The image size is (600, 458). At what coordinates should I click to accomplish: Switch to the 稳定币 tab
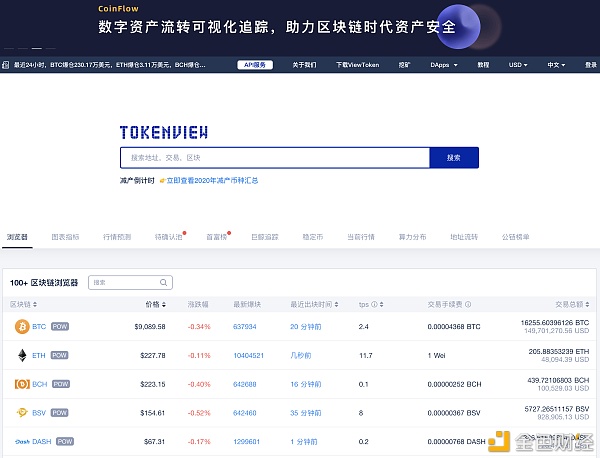[313, 237]
